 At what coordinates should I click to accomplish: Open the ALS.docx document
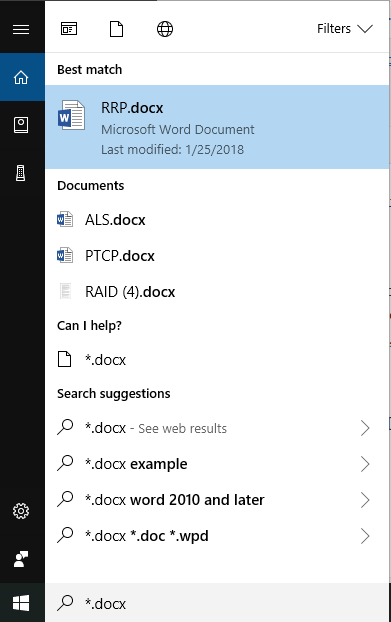[x=217, y=219]
